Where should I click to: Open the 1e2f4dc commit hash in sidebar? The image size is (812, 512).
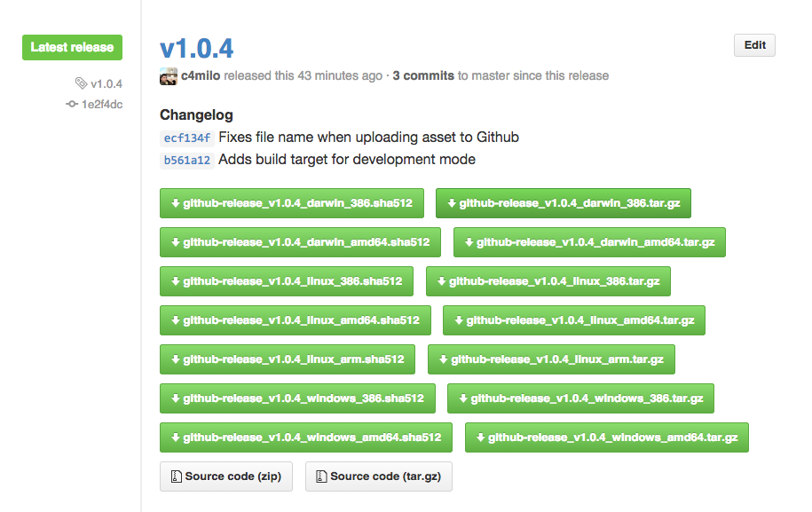point(102,104)
